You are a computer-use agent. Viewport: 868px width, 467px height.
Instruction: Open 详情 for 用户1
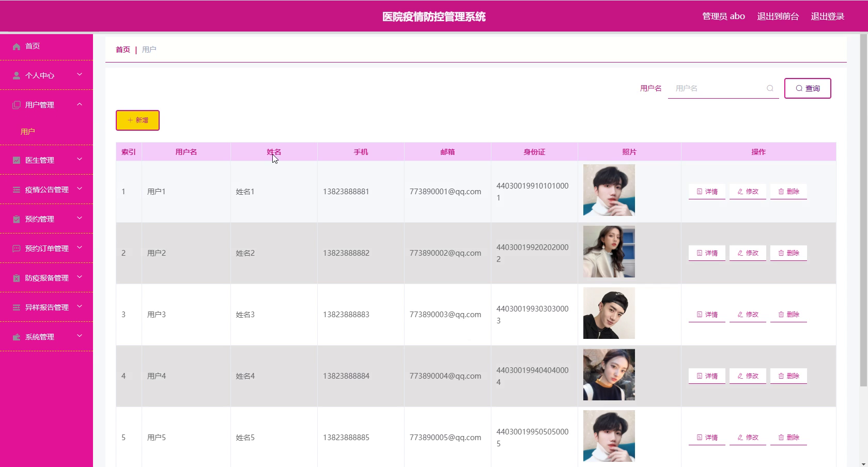(707, 192)
